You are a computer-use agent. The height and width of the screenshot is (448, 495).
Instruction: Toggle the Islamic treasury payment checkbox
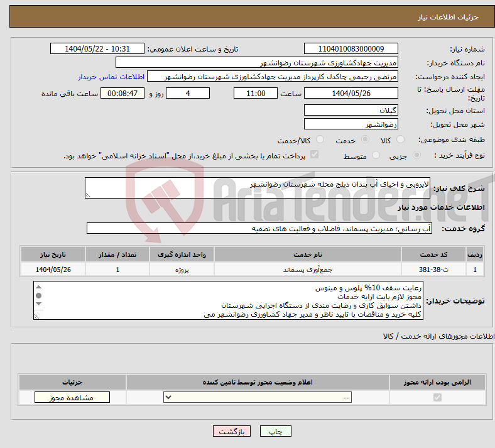(x=314, y=155)
